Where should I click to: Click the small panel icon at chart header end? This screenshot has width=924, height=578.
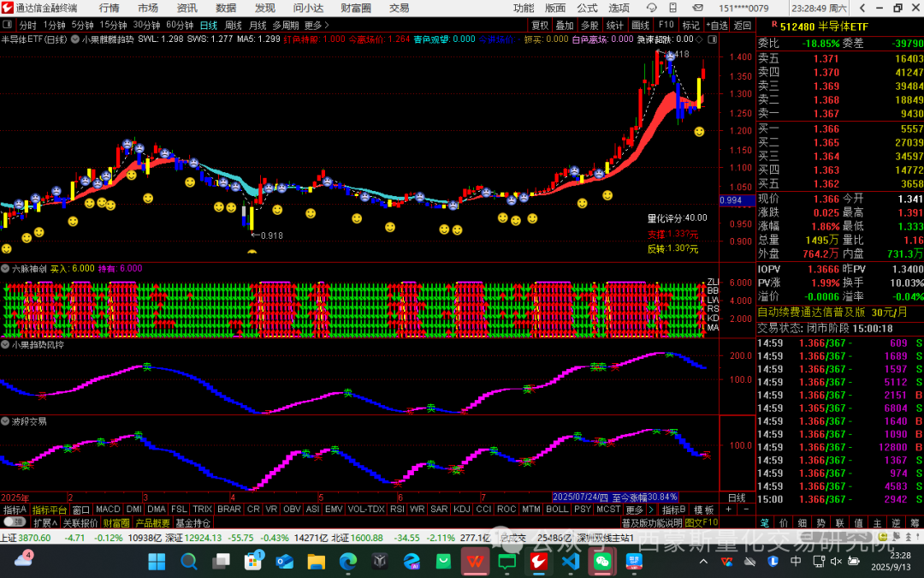click(x=713, y=39)
